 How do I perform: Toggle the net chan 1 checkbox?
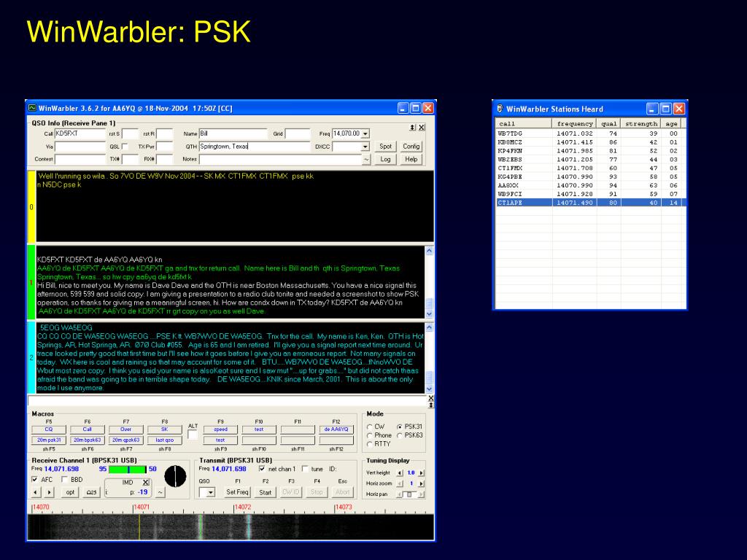(262, 469)
